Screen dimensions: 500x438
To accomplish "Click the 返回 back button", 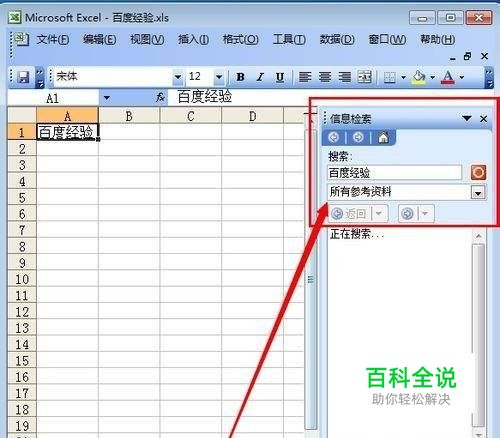I will pyautogui.click(x=350, y=213).
